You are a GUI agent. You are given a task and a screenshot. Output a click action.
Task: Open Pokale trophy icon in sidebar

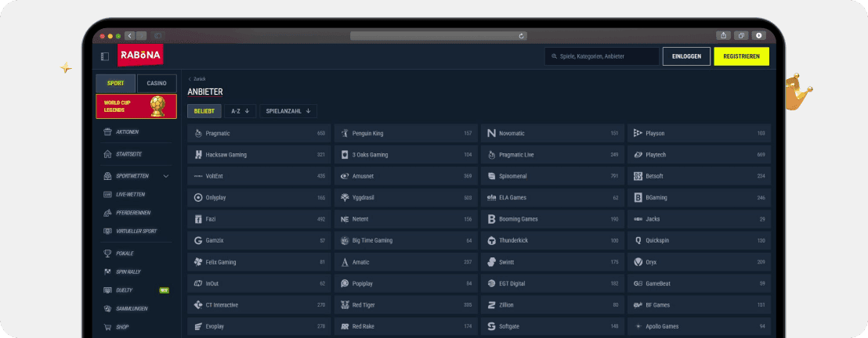pos(107,253)
